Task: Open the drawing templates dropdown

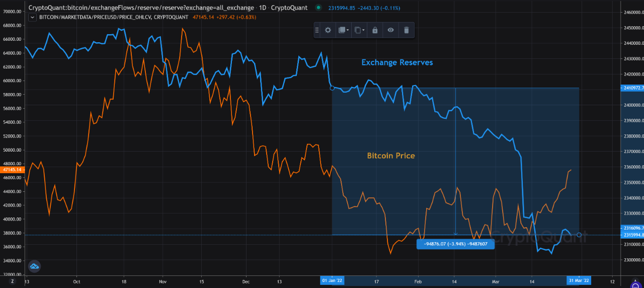Action: 344,30
